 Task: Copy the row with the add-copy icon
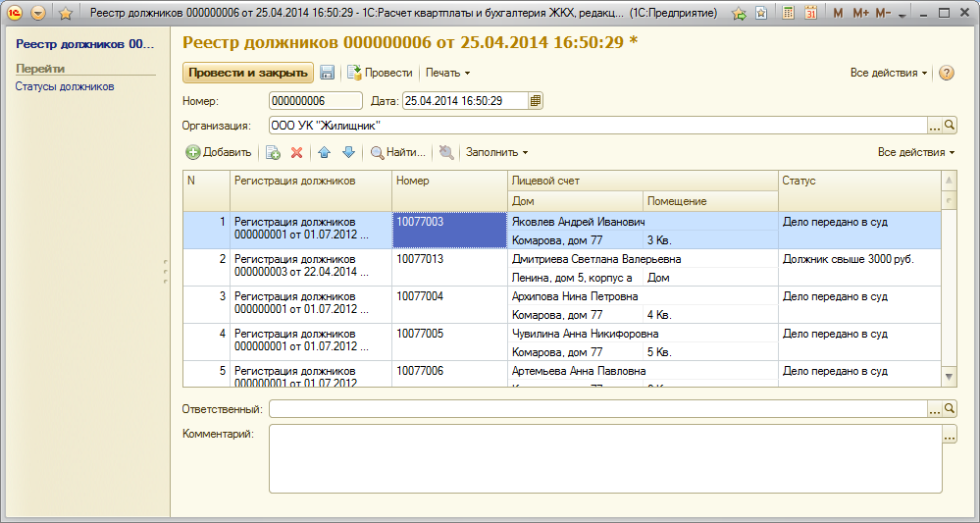273,152
